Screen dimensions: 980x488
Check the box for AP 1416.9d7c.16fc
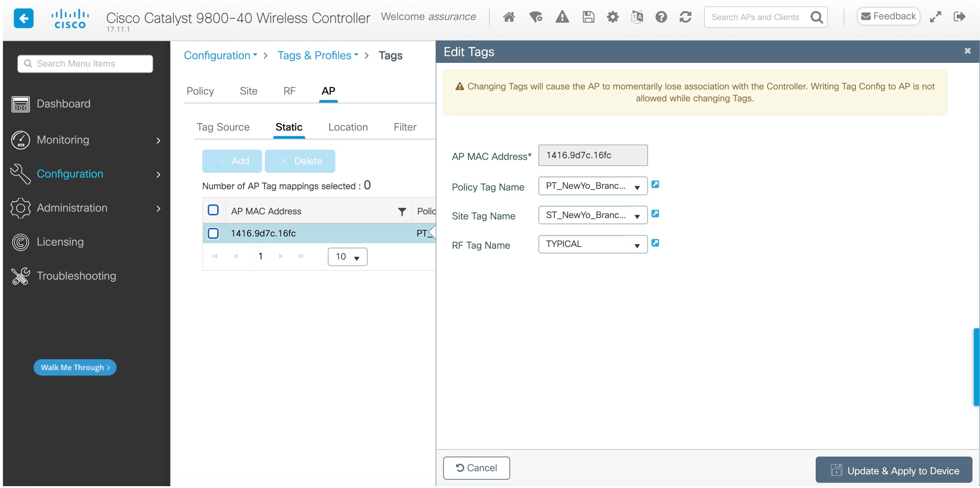click(213, 233)
